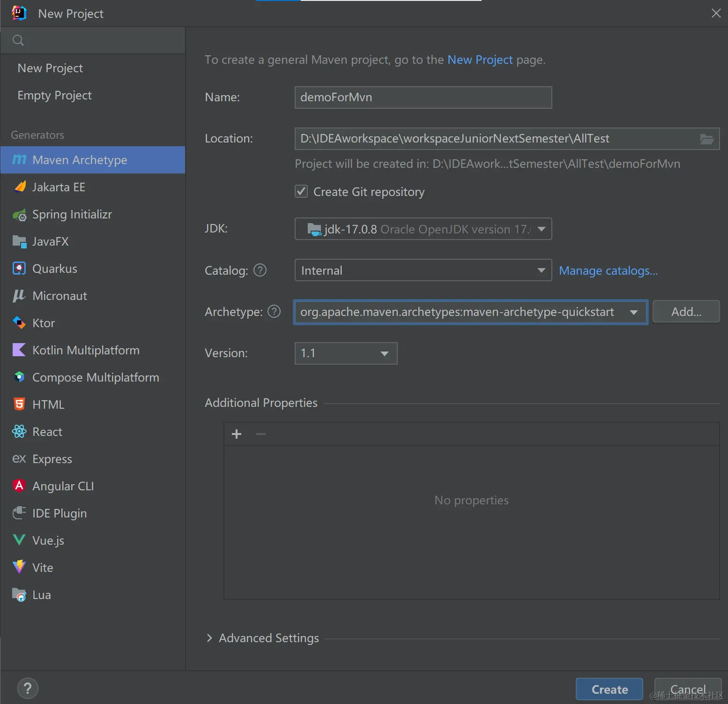Image resolution: width=728 pixels, height=704 pixels.
Task: Click the Cancel button
Action: click(688, 689)
